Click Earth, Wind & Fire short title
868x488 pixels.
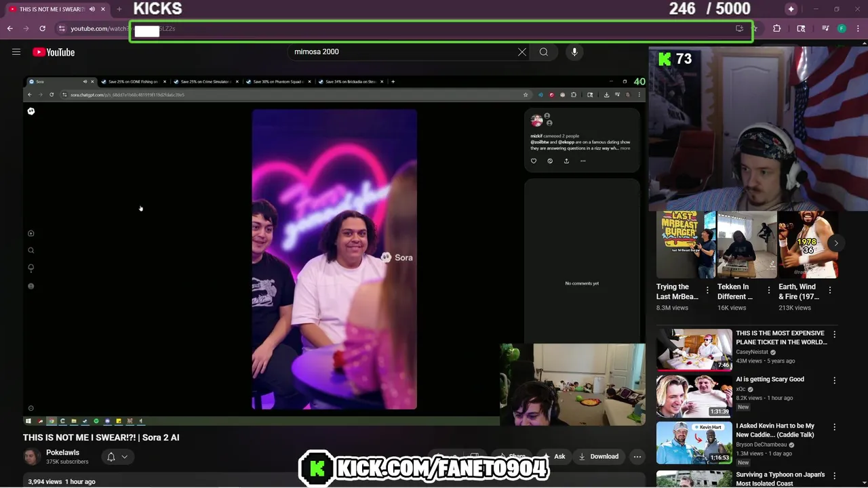(797, 291)
